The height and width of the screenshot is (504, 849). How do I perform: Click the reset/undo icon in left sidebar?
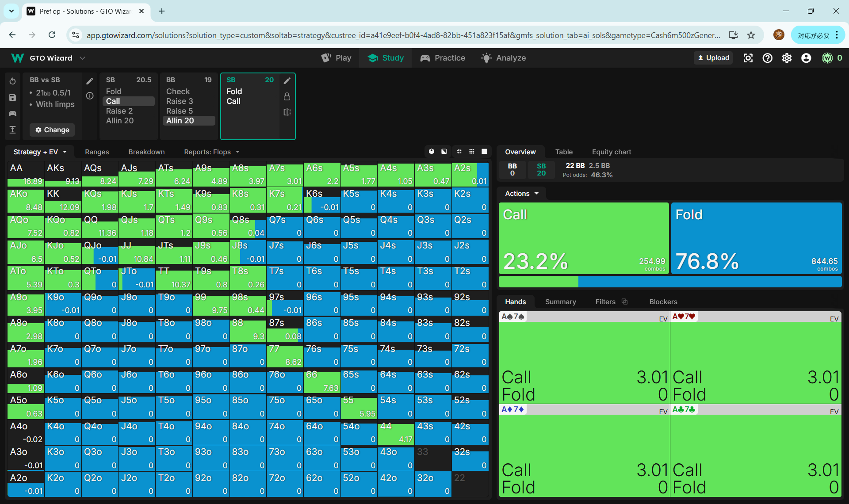tap(12, 81)
